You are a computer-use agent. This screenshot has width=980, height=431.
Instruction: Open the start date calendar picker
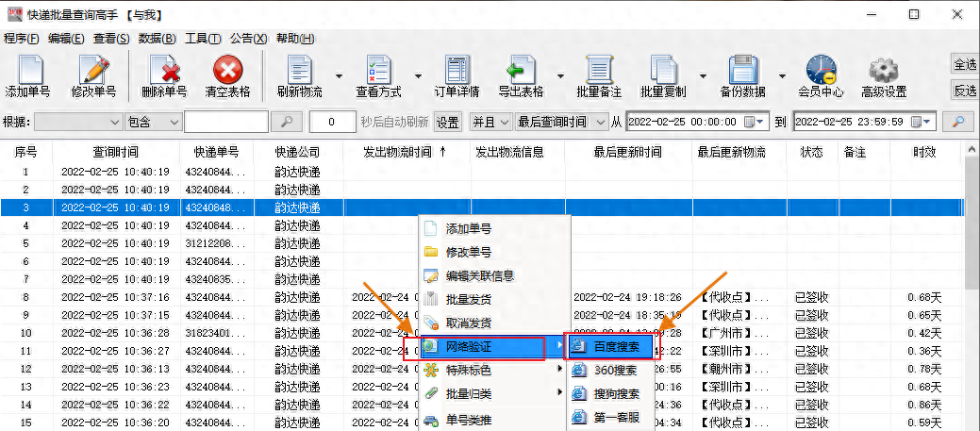(751, 123)
